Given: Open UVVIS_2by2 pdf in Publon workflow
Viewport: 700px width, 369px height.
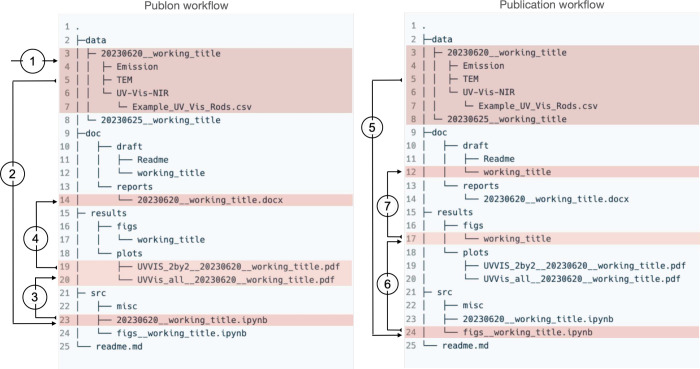Looking at the screenshot, I should point(238,267).
